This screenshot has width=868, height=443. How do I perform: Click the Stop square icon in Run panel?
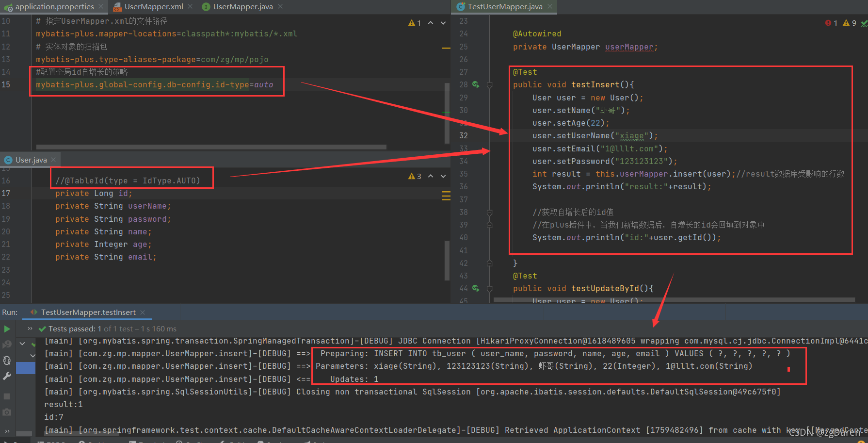[7, 396]
